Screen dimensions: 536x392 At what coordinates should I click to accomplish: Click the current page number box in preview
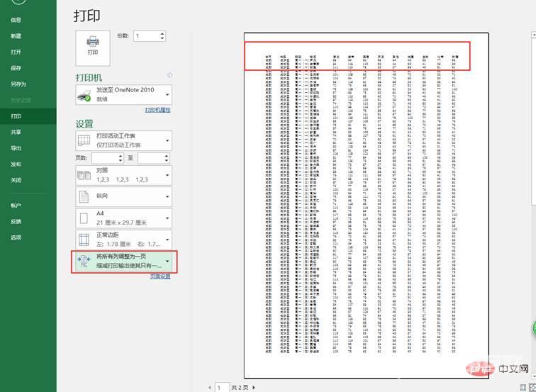point(222,388)
